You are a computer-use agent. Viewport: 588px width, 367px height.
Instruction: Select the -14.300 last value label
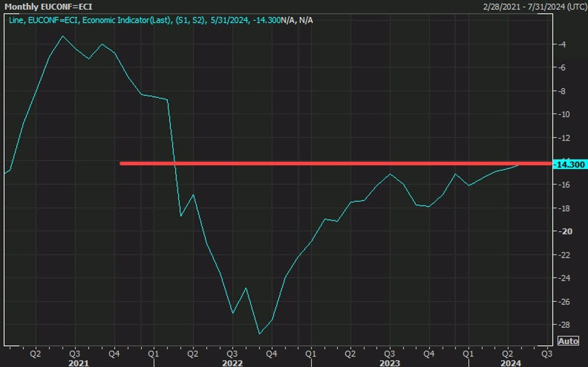570,165
